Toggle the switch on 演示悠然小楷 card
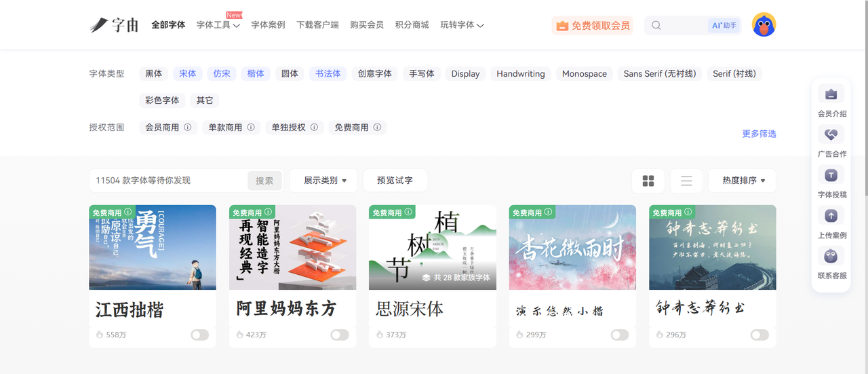The width and height of the screenshot is (868, 374). tap(620, 335)
